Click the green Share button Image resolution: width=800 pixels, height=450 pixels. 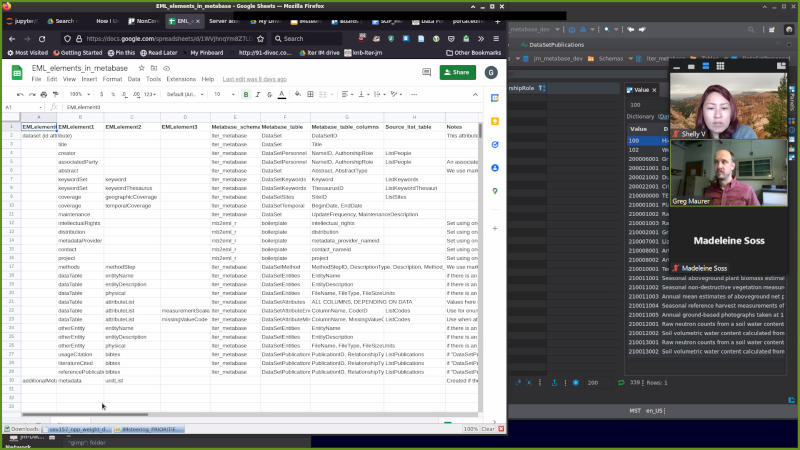click(457, 72)
